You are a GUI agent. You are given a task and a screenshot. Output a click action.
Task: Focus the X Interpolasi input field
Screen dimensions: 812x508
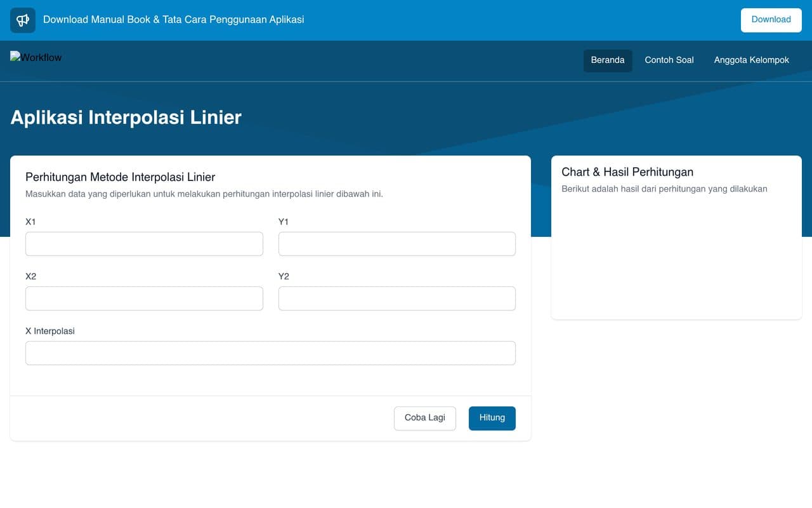point(270,353)
